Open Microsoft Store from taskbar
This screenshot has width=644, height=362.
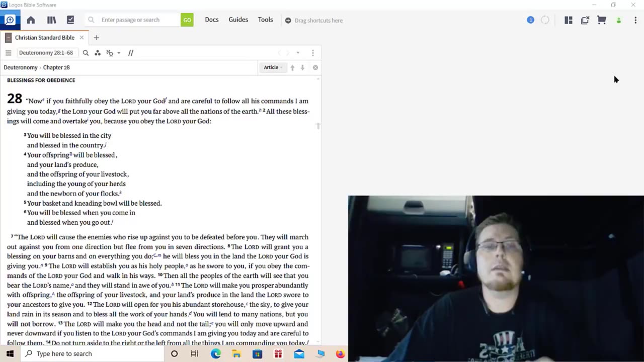click(257, 353)
